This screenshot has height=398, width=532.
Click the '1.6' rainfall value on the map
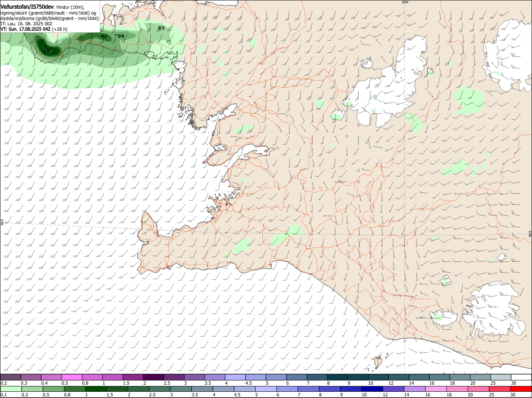(x=46, y=51)
